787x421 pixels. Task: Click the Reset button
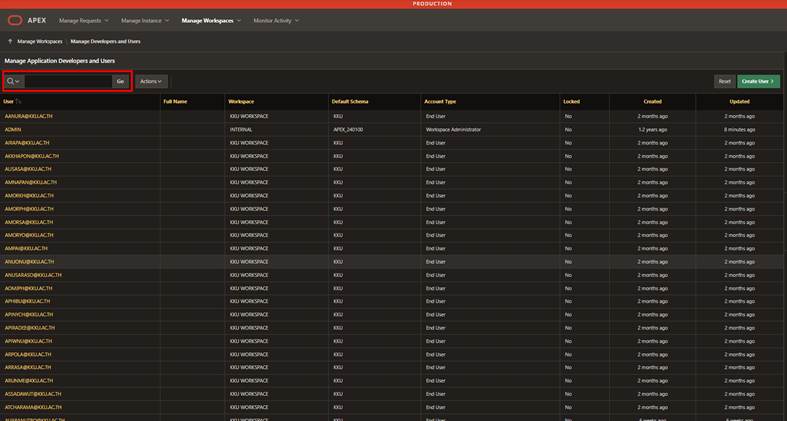[724, 81]
